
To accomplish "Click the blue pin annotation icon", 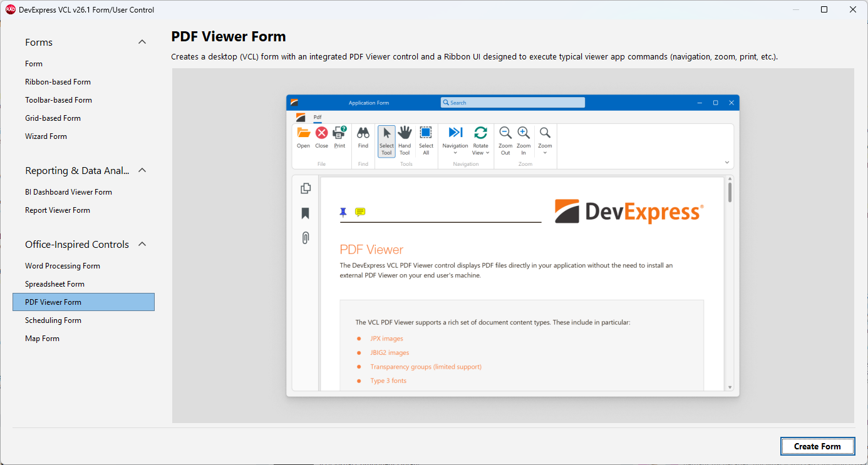I will pyautogui.click(x=343, y=212).
